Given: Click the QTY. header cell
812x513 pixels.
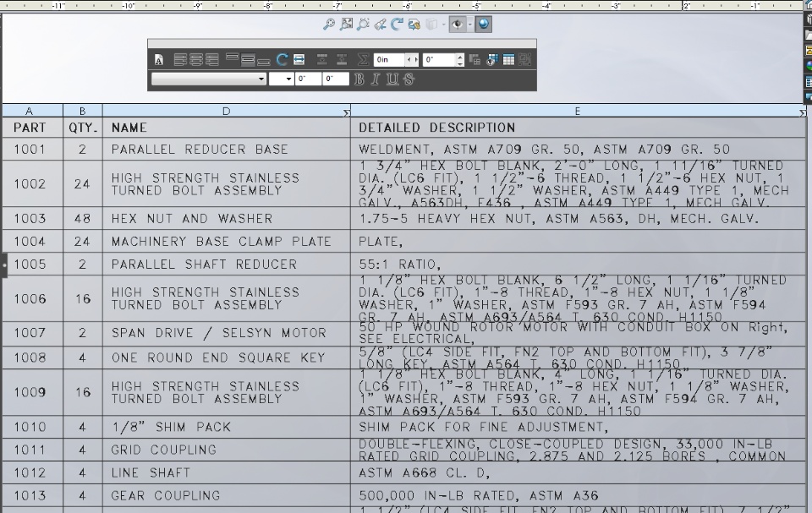Looking at the screenshot, I should click(x=83, y=128).
